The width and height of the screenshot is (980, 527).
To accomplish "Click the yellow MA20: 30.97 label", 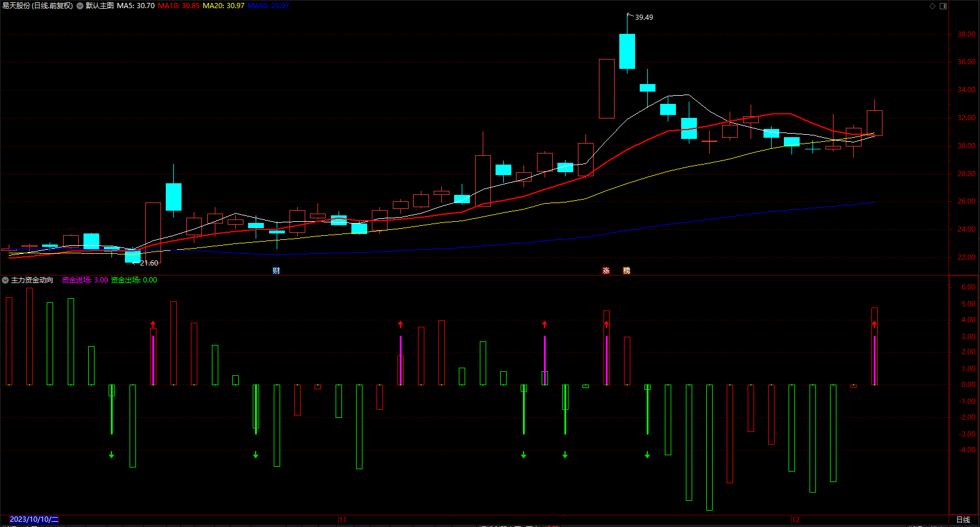I will [x=224, y=6].
